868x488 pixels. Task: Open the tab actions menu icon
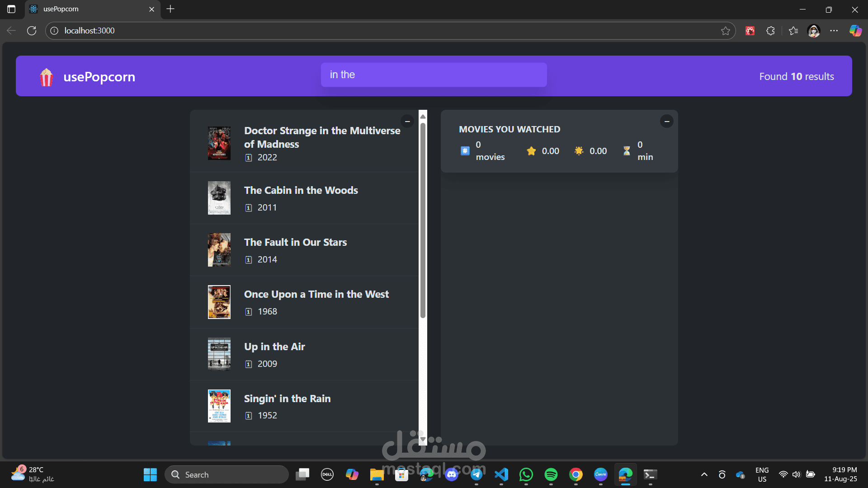[11, 9]
